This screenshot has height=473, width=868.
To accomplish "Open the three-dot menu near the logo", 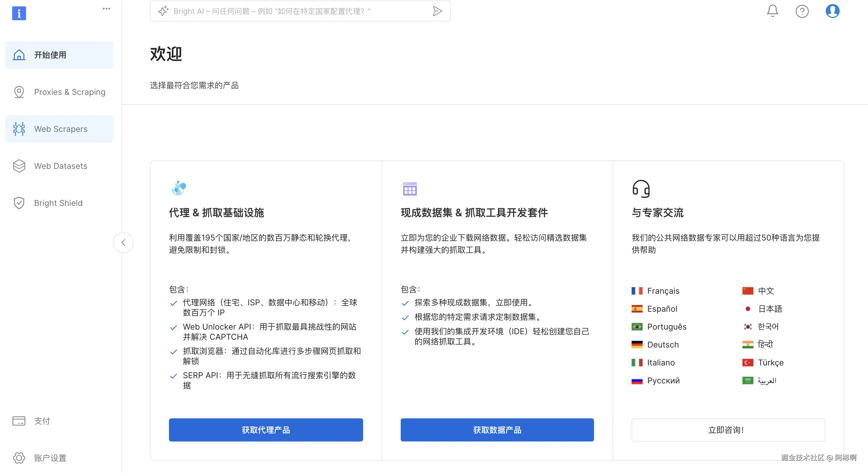I will tap(106, 9).
